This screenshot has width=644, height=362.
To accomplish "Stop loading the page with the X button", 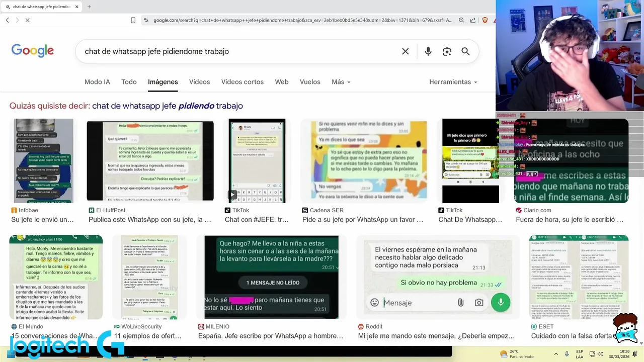I will click(x=27, y=20).
